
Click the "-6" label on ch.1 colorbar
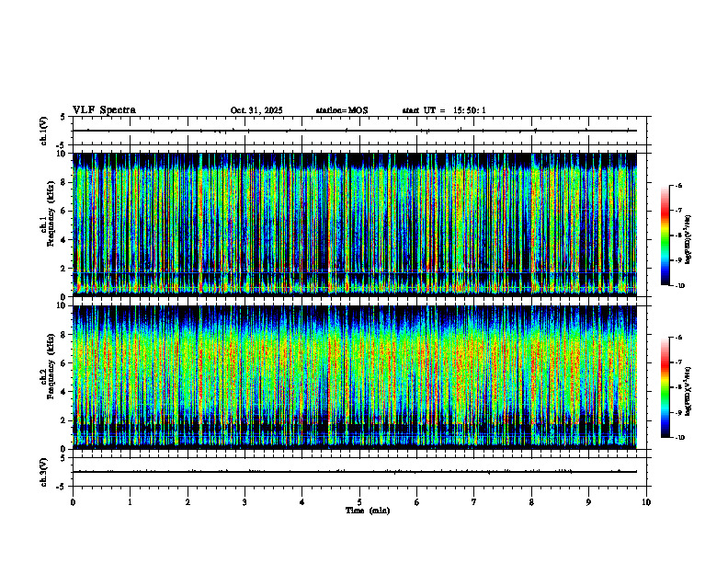679,185
